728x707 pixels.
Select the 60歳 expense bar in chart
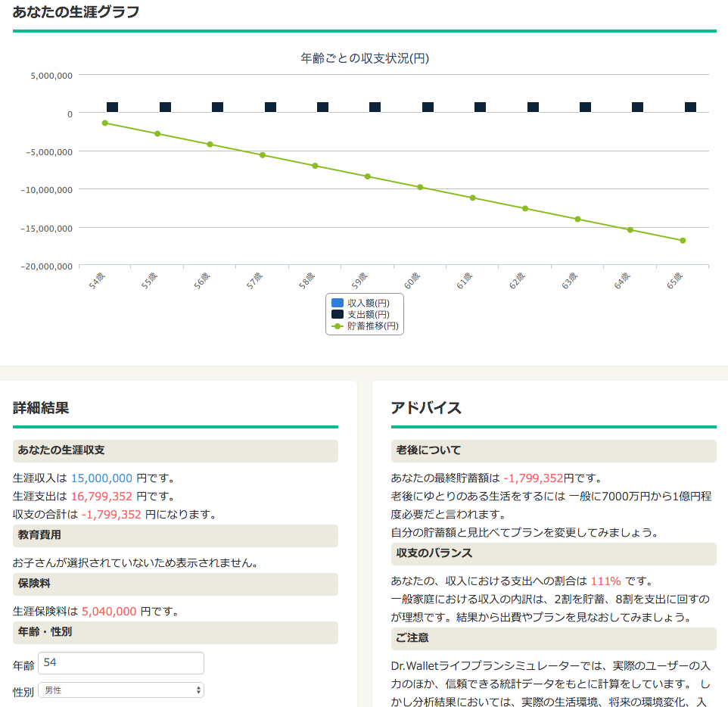coord(428,107)
